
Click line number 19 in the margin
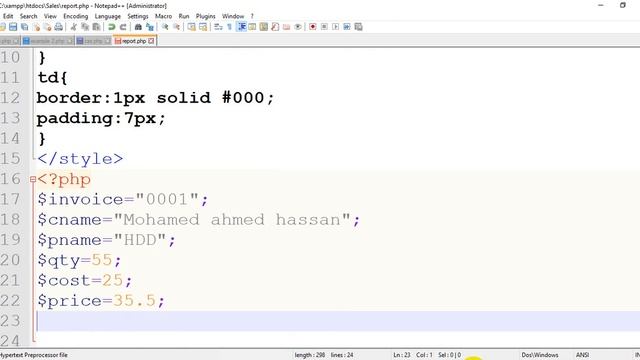pos(10,240)
